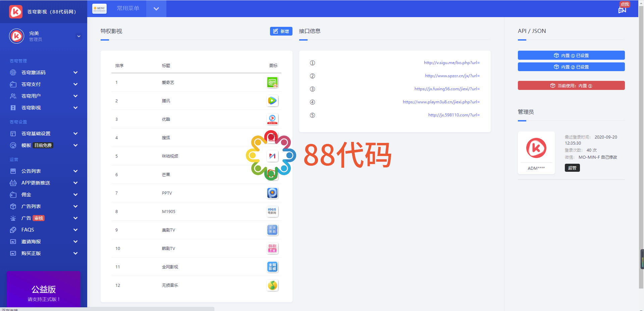
Task: Click the 全网影视 blue icon
Action: click(x=272, y=267)
